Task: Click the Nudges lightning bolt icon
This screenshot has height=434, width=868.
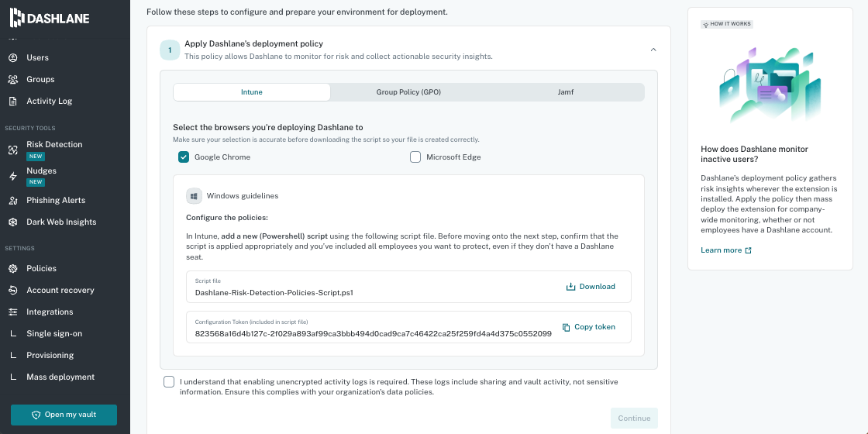Action: click(x=12, y=177)
